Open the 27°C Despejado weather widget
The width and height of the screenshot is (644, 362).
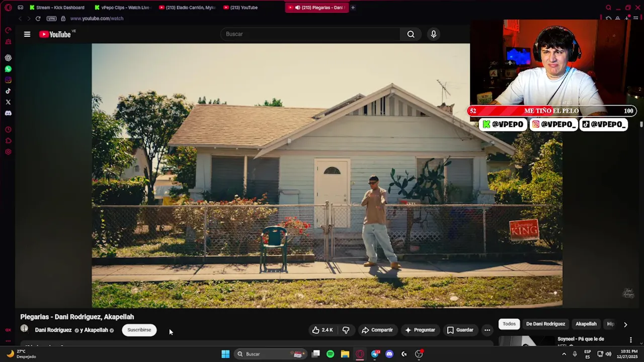tap(21, 354)
